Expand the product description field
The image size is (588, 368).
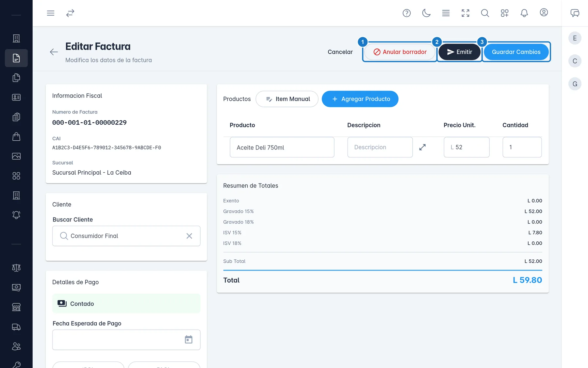(422, 147)
